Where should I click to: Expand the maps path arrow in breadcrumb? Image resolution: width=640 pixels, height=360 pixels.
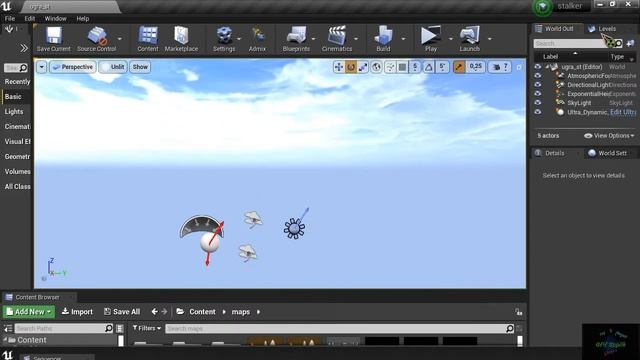pos(258,312)
